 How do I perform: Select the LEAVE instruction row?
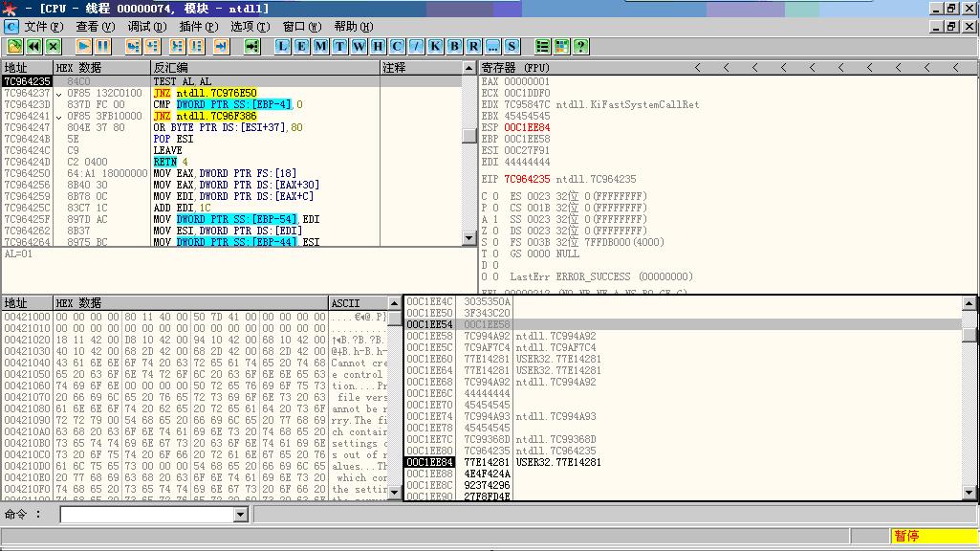pyautogui.click(x=233, y=150)
